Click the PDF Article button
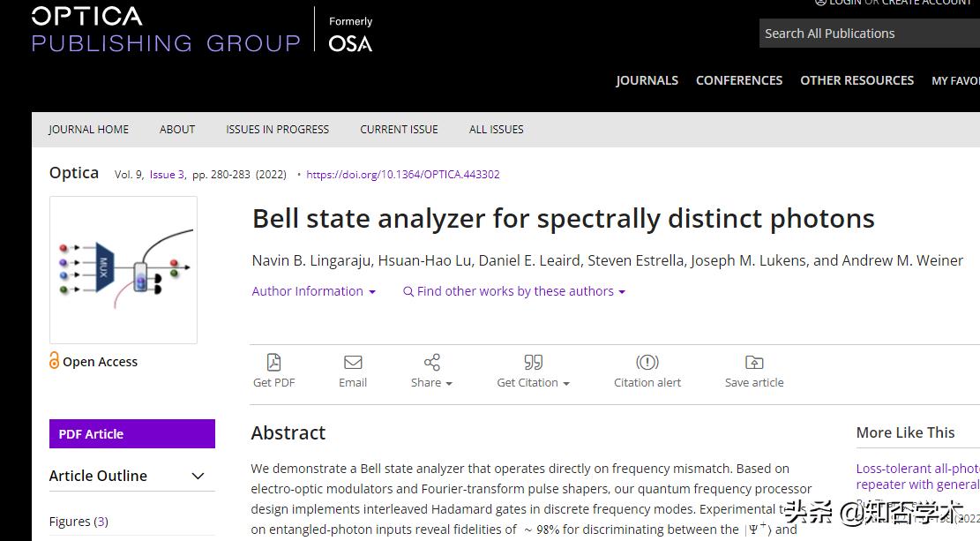The width and height of the screenshot is (980, 541). click(132, 433)
